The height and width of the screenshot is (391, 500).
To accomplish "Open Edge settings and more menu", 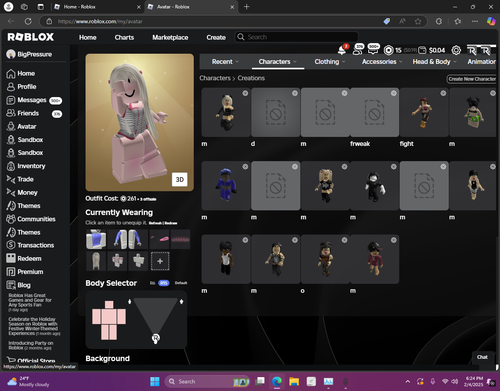I will pyautogui.click(x=475, y=21).
